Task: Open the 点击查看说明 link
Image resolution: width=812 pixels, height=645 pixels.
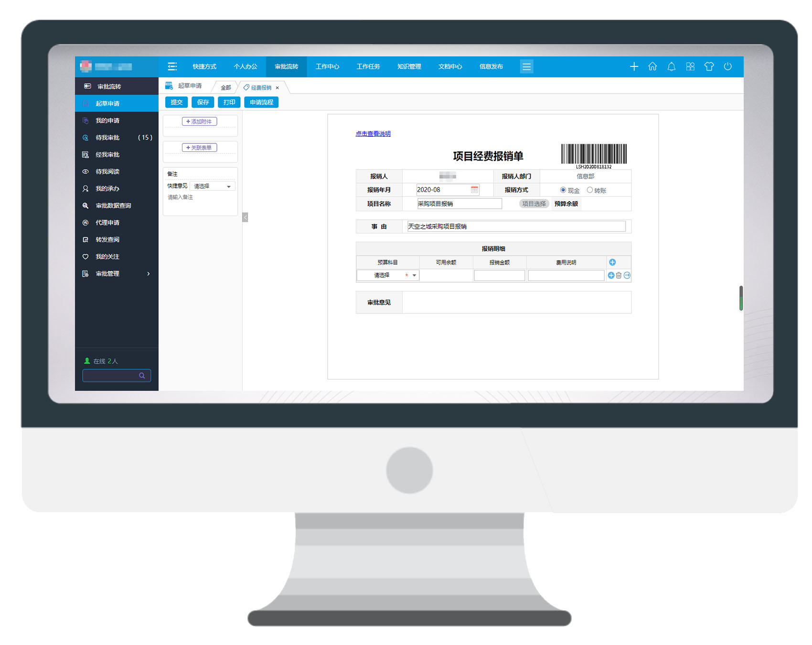Action: [373, 134]
